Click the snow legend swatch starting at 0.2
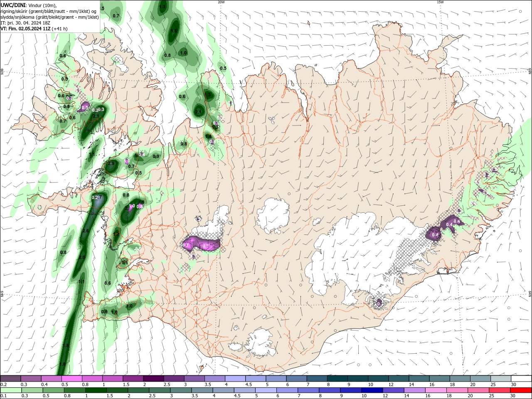This screenshot has width=532, height=399. coord(10,378)
